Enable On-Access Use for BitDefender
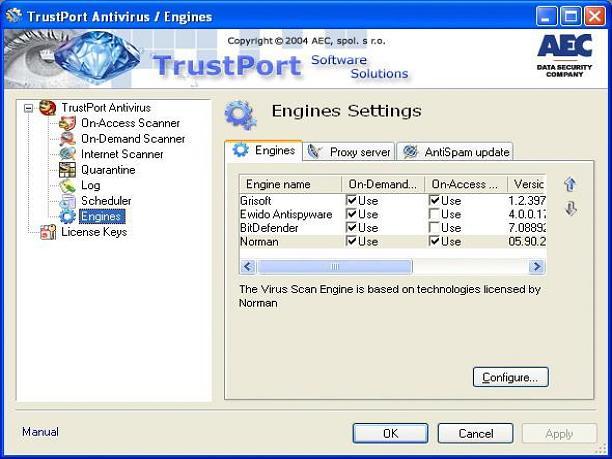 (x=435, y=228)
